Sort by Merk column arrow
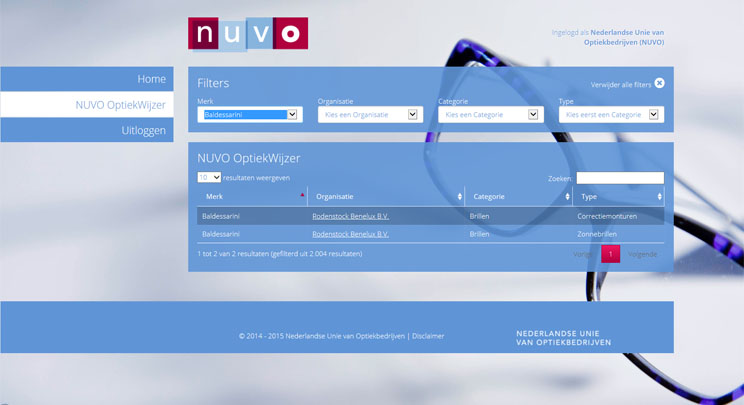 (302, 196)
